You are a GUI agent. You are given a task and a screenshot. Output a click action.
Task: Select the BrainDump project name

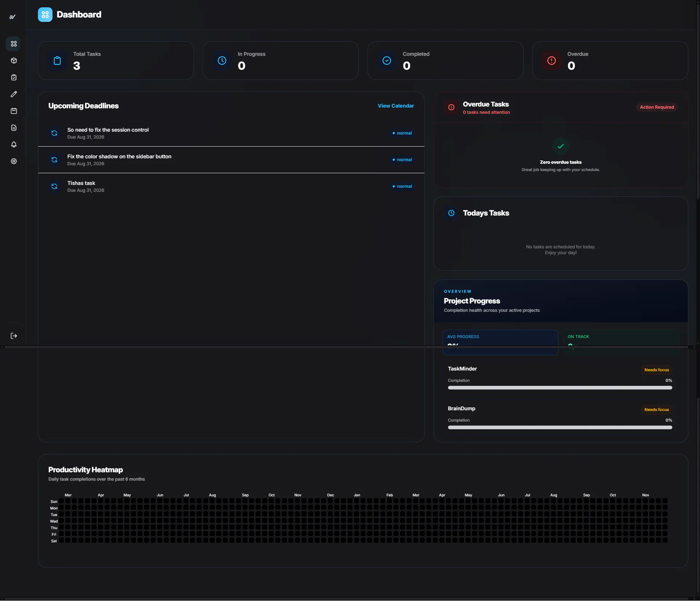click(x=462, y=408)
